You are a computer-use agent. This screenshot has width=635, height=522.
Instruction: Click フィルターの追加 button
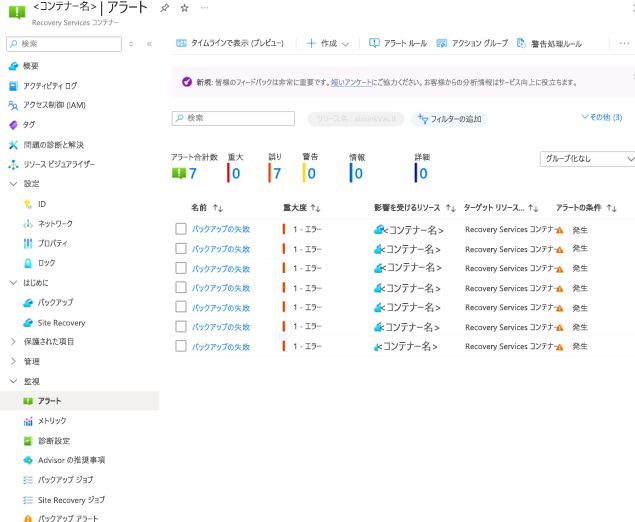click(x=449, y=119)
